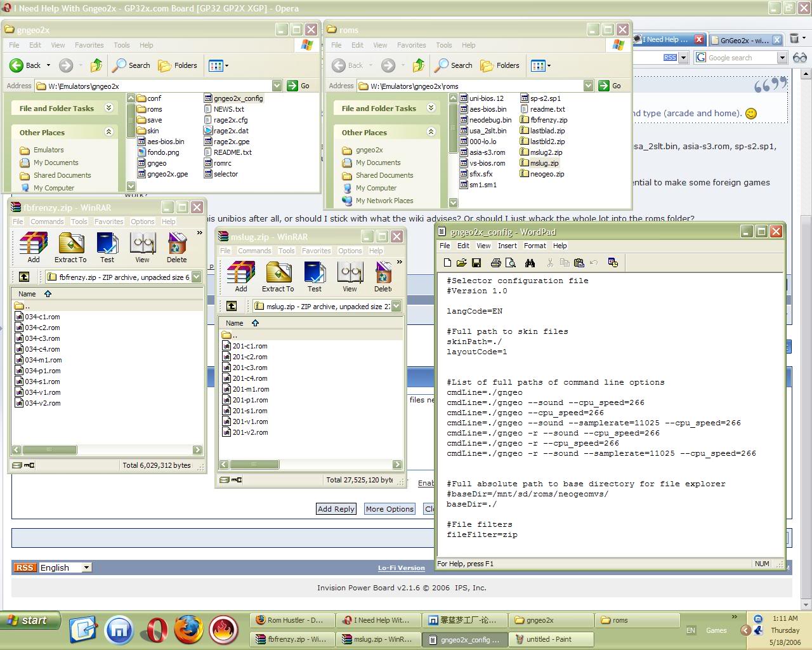
Task: Open the English language dropdown
Action: point(87,567)
